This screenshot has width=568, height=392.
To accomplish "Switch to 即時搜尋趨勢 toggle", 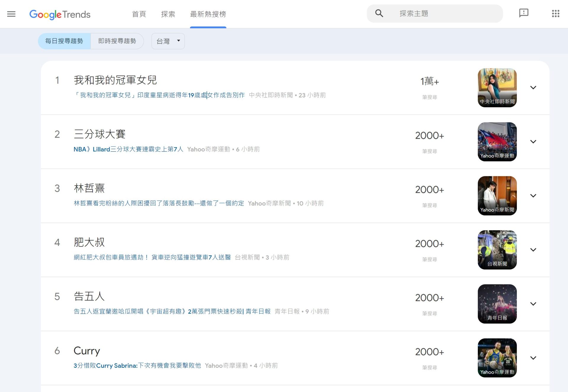I will 117,41.
